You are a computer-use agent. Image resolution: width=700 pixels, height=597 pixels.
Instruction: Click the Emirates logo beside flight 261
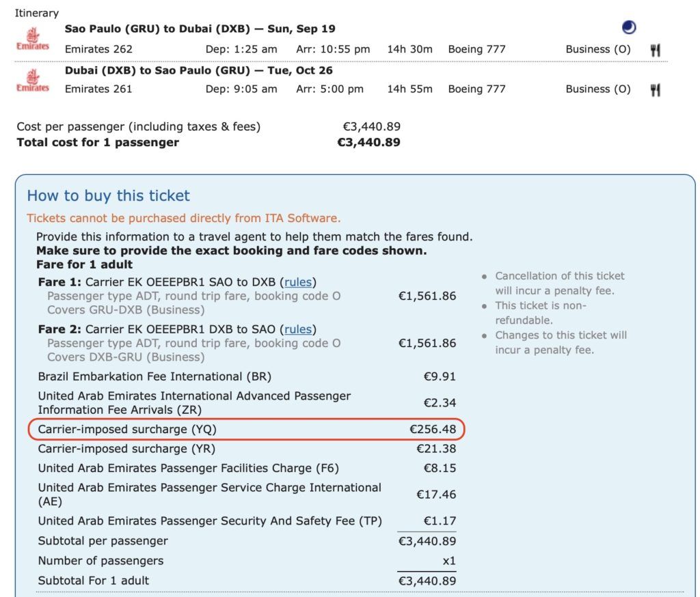[x=33, y=80]
